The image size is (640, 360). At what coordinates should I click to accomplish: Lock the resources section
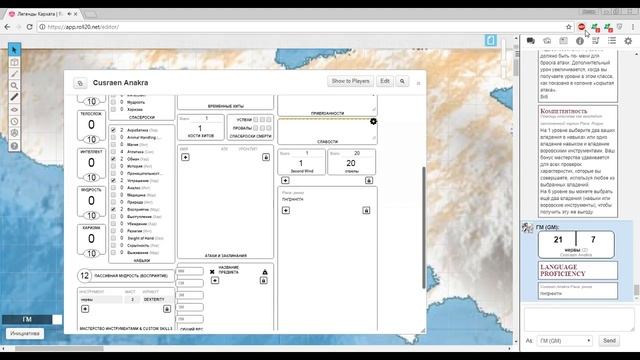point(369,180)
